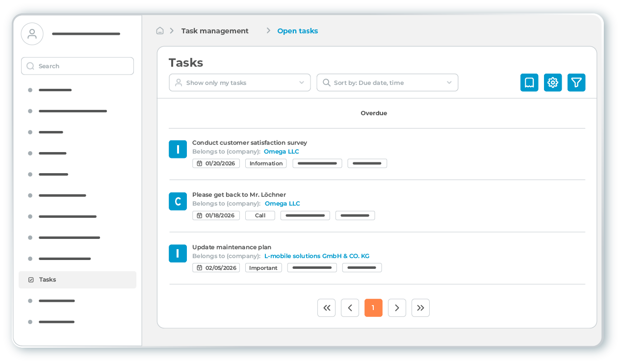The width and height of the screenshot is (621, 364).
Task: Click the person icon in the my tasks dropdown
Action: (x=179, y=82)
